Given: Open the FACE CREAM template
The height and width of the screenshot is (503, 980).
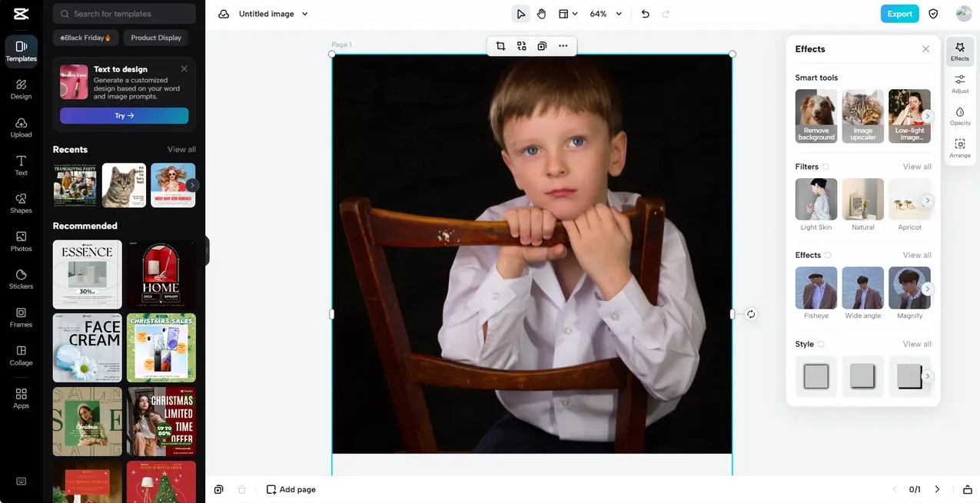Looking at the screenshot, I should 87,348.
